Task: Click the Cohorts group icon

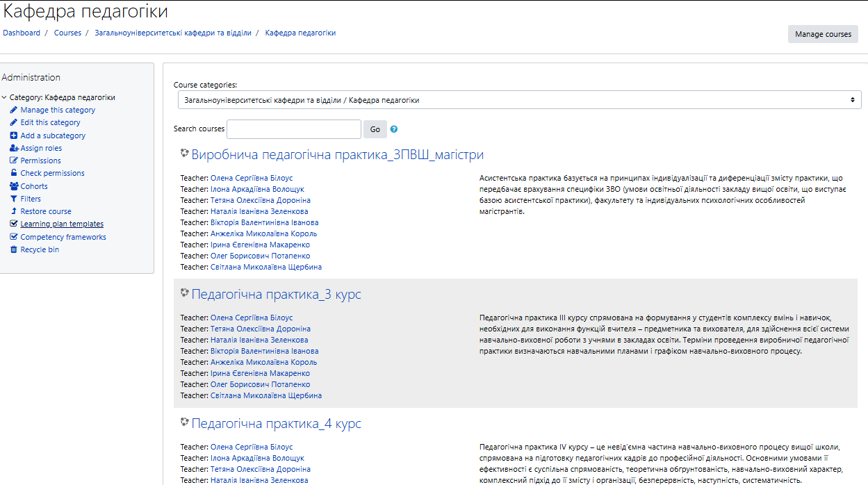Action: (14, 186)
